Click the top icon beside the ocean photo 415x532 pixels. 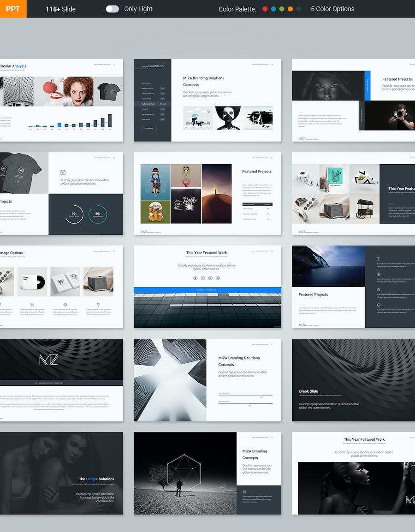tap(379, 259)
